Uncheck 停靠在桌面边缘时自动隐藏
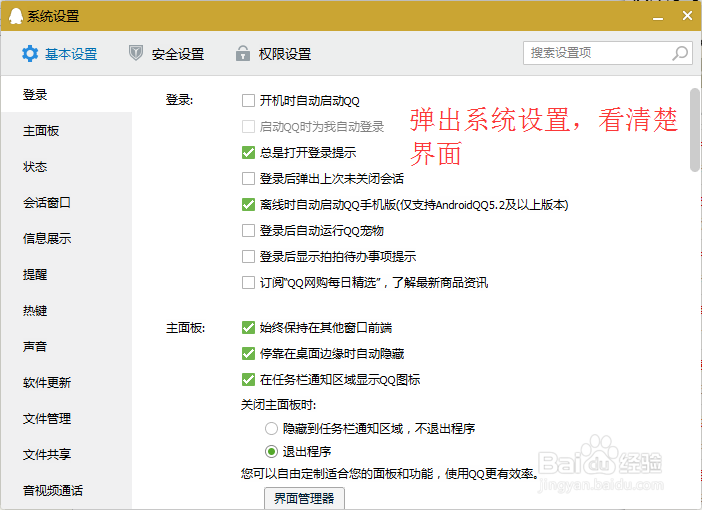The height and width of the screenshot is (510, 702). point(248,354)
